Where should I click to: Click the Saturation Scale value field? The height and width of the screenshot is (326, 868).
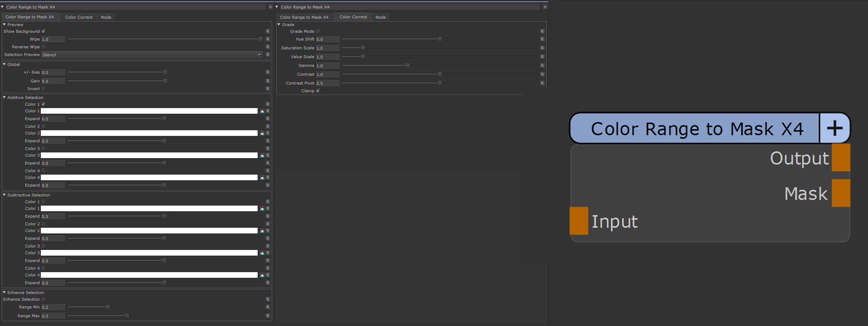coord(327,48)
